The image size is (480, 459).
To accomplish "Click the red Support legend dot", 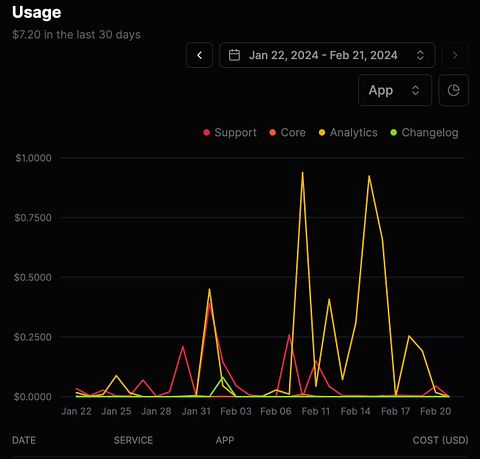I will [x=207, y=133].
